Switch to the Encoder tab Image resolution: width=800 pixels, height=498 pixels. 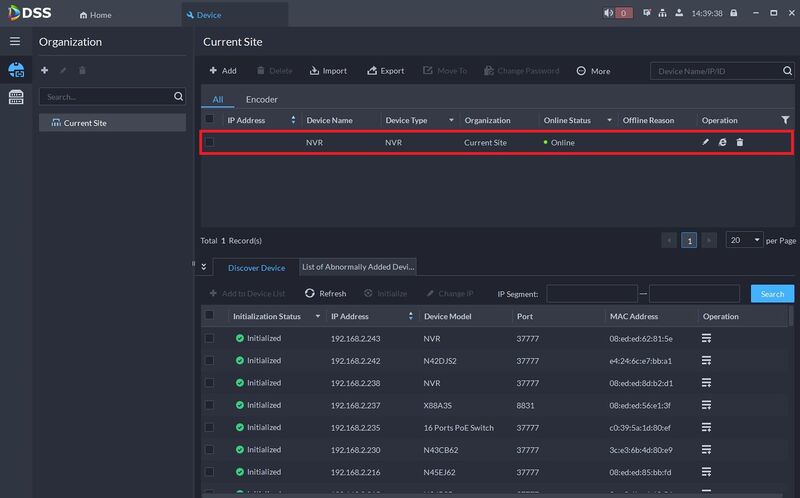(261, 99)
